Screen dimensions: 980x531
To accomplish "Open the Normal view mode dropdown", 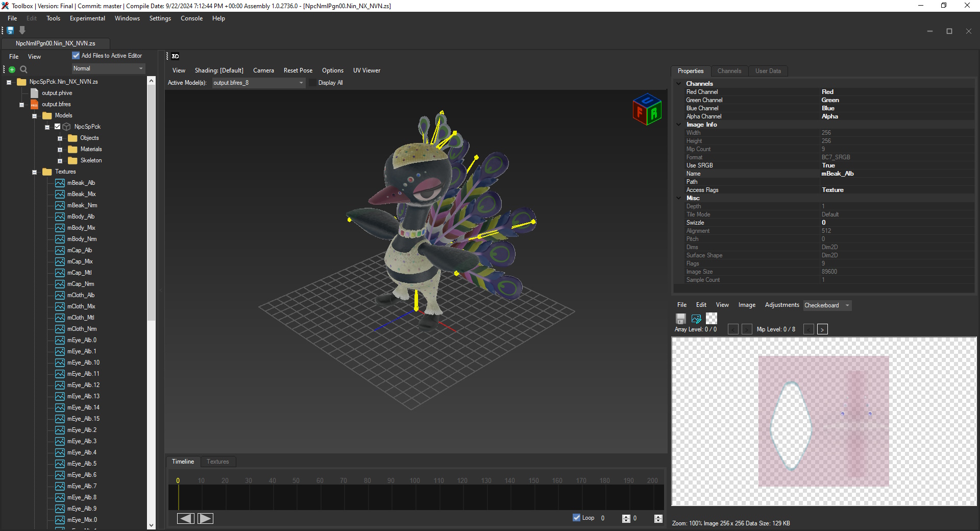I will pyautogui.click(x=108, y=68).
